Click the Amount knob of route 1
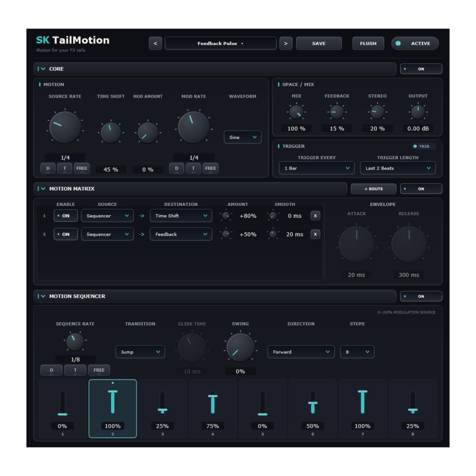 click(226, 216)
